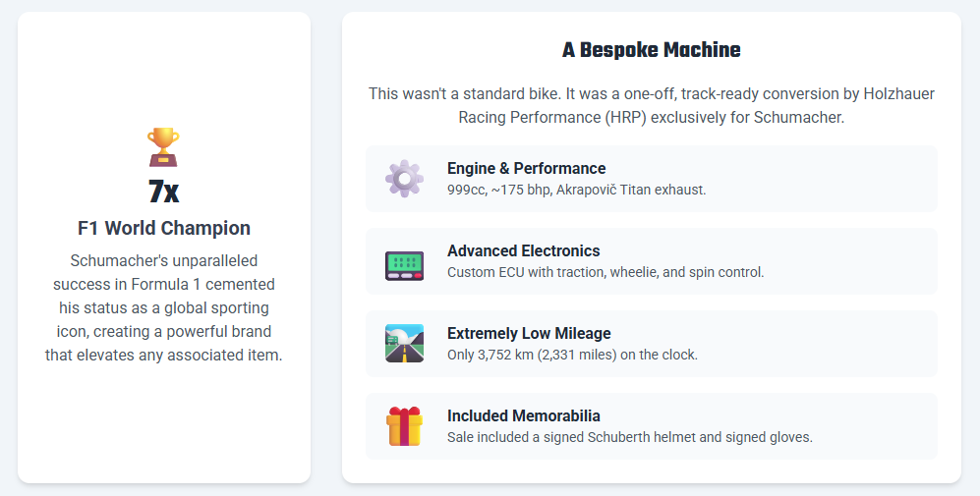Click the road icon for low mileage
Viewport: 980px width, 496px height.
click(x=404, y=344)
